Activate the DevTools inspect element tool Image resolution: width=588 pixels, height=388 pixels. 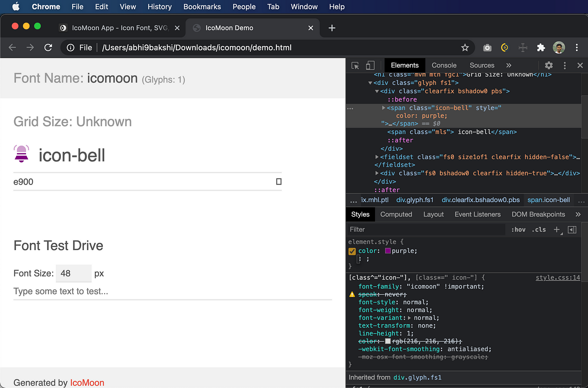pyautogui.click(x=355, y=65)
